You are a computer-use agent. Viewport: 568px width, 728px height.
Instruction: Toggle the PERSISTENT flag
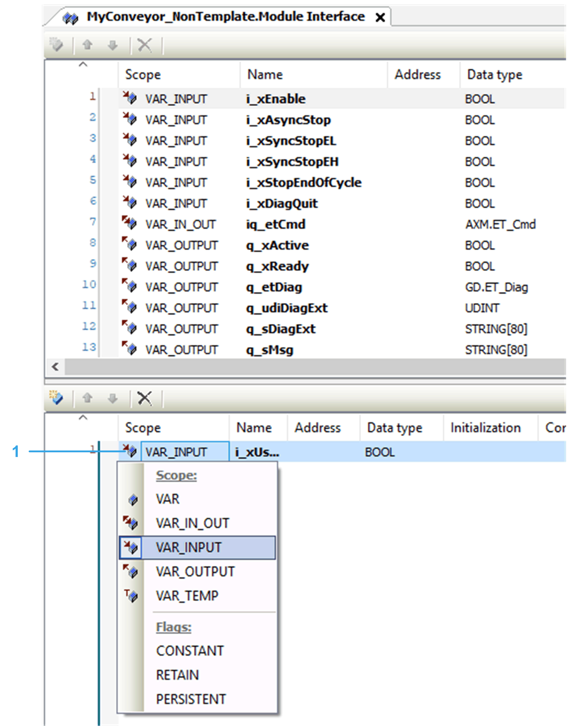coord(191,699)
